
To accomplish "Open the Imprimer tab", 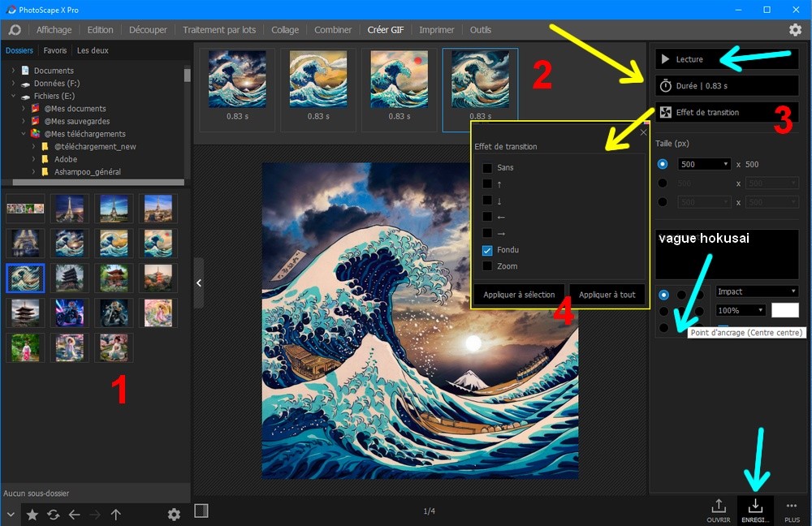I will [x=437, y=29].
